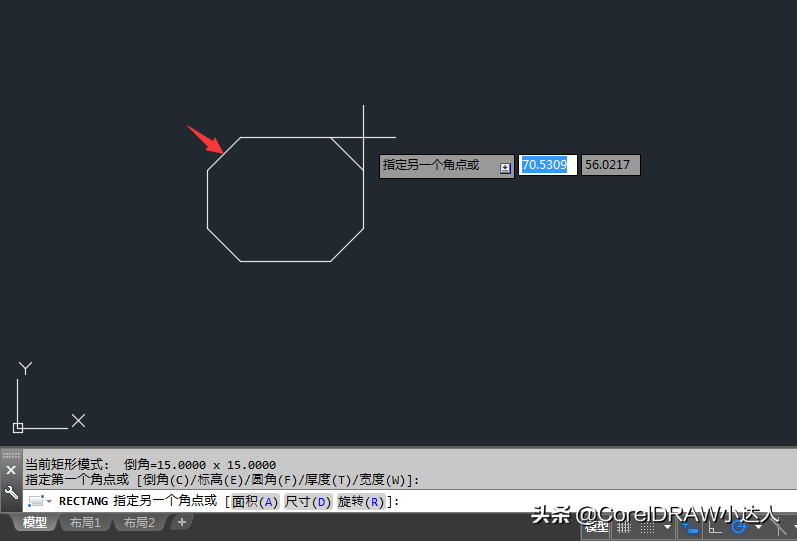Open the 布局1 layout tab
The height and width of the screenshot is (541, 797).
pyautogui.click(x=85, y=523)
